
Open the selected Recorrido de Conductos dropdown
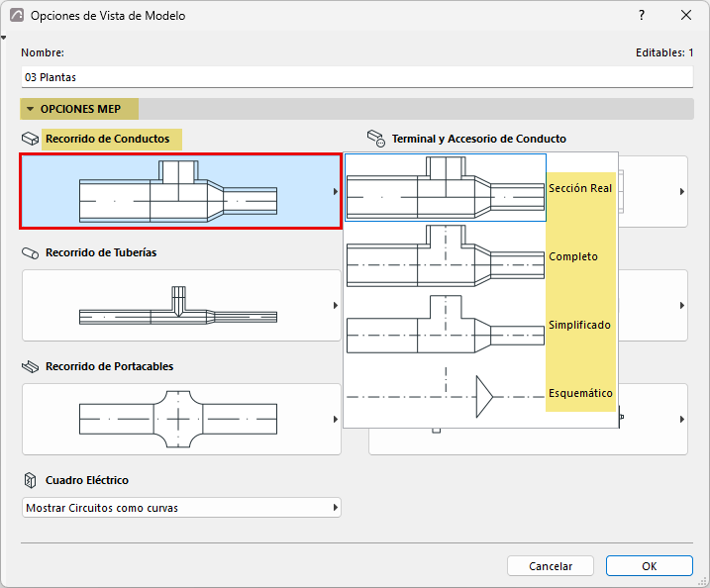point(180,191)
